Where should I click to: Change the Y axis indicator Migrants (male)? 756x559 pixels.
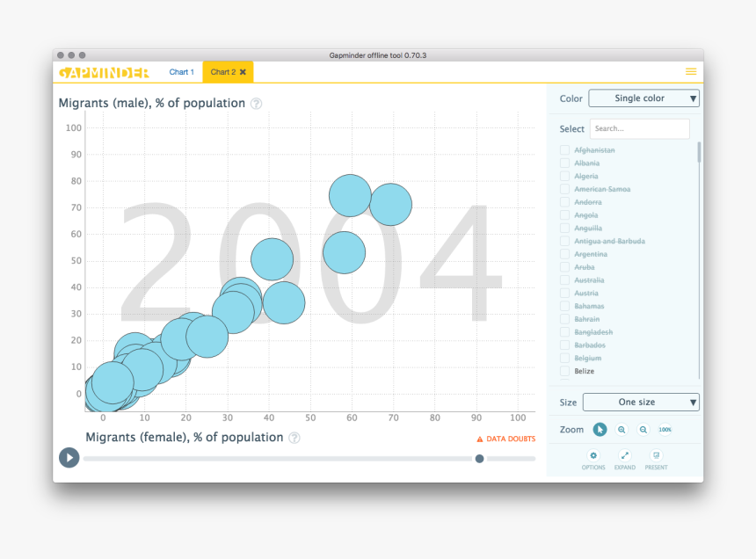[x=151, y=103]
